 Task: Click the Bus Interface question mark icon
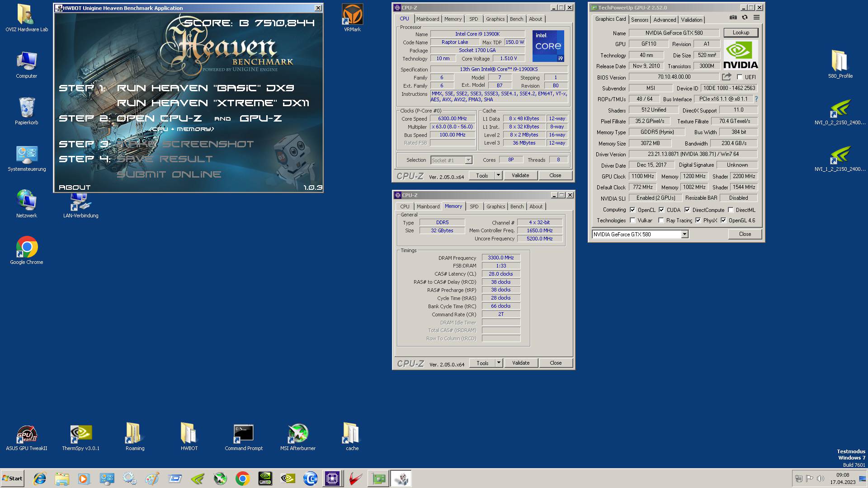756,99
